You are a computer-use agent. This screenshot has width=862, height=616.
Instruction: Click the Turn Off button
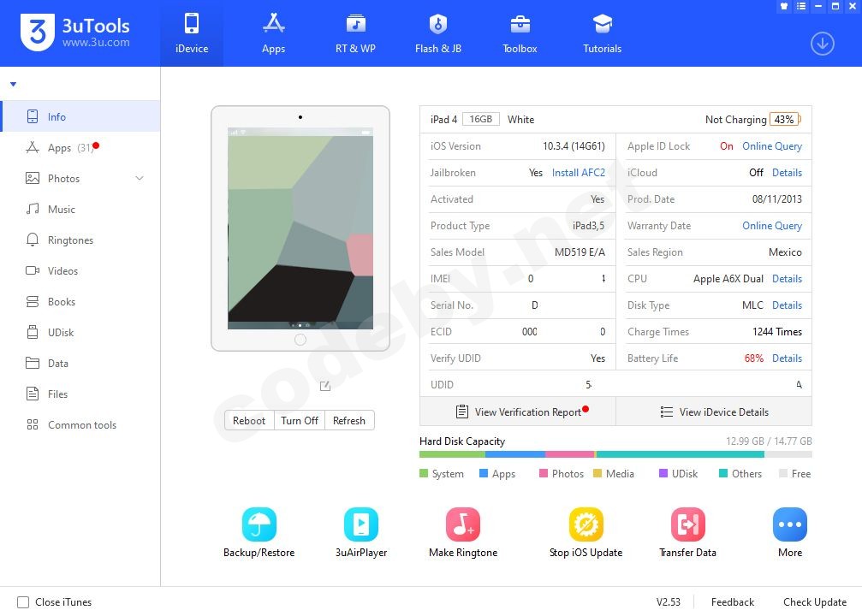coord(299,420)
